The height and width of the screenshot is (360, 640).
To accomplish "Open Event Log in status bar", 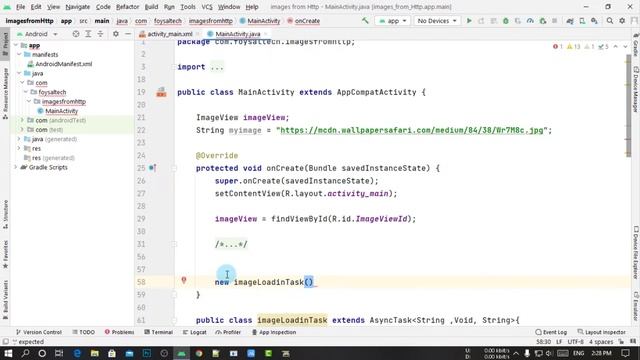I will click(551, 332).
